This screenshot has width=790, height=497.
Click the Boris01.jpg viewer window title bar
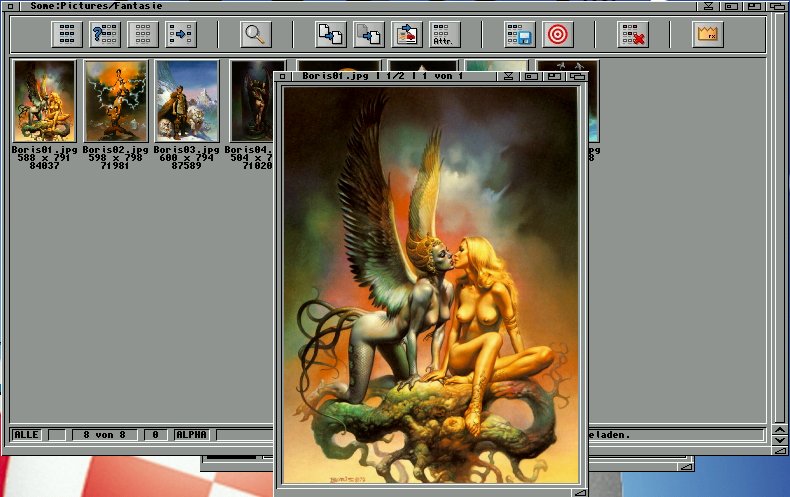click(393, 76)
